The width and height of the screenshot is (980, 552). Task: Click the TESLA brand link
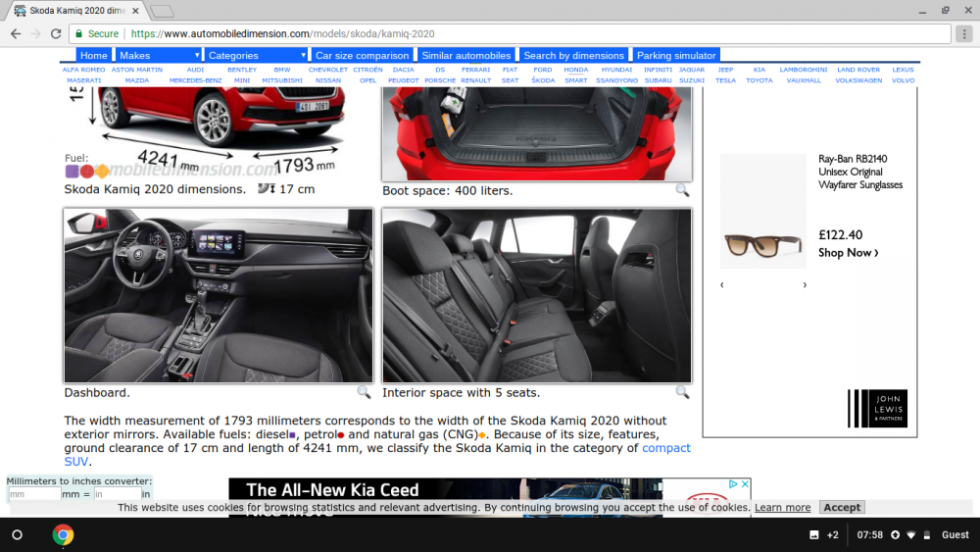coord(725,80)
